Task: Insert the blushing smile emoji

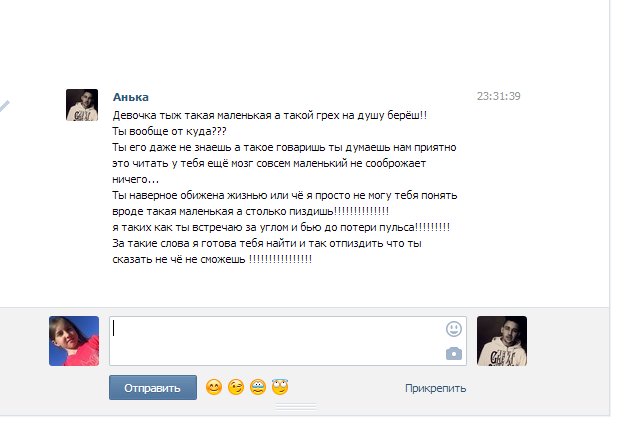Action: [214, 387]
